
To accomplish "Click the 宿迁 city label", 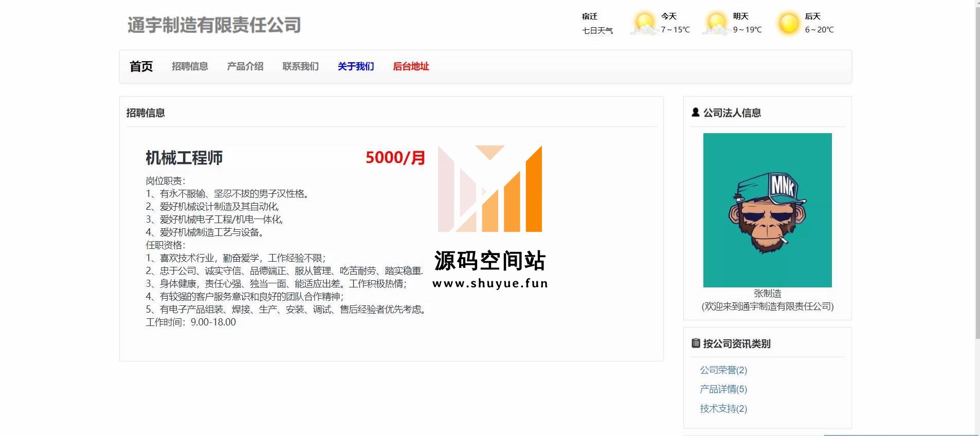I will (590, 16).
